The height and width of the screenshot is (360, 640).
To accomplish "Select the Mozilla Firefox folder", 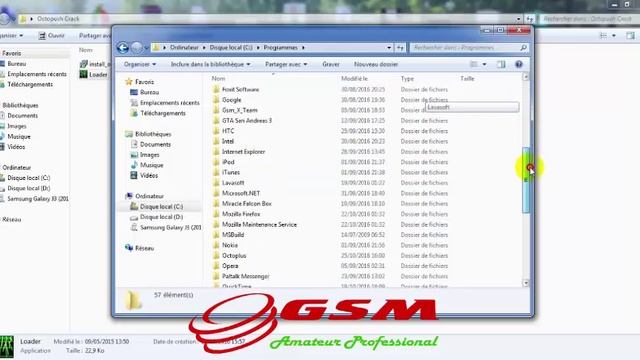I will (241, 214).
